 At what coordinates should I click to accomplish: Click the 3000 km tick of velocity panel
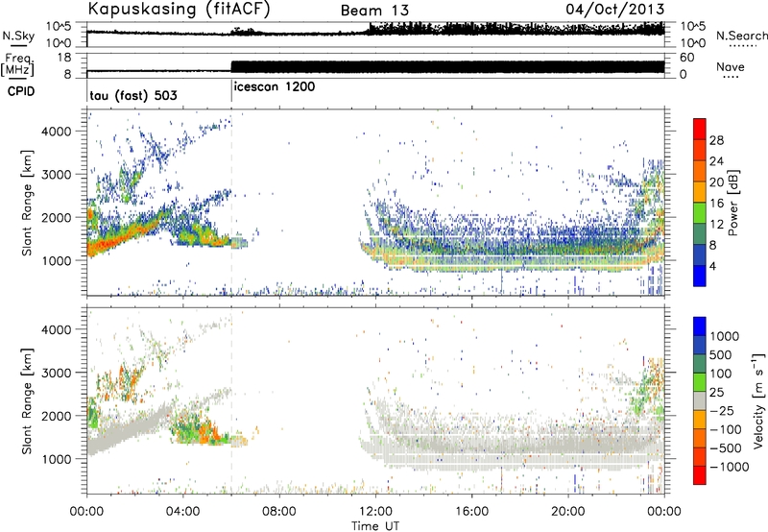pyautogui.click(x=57, y=373)
